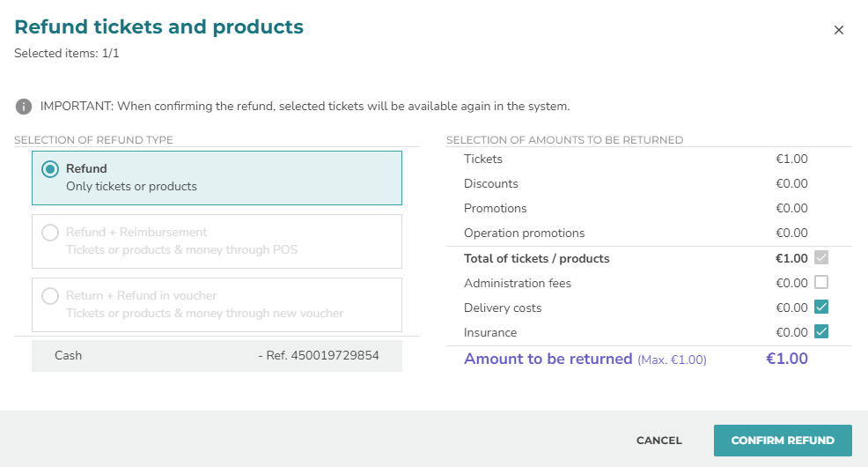Uncheck the Insurance checkbox
This screenshot has height=467, width=868.
tap(821, 332)
